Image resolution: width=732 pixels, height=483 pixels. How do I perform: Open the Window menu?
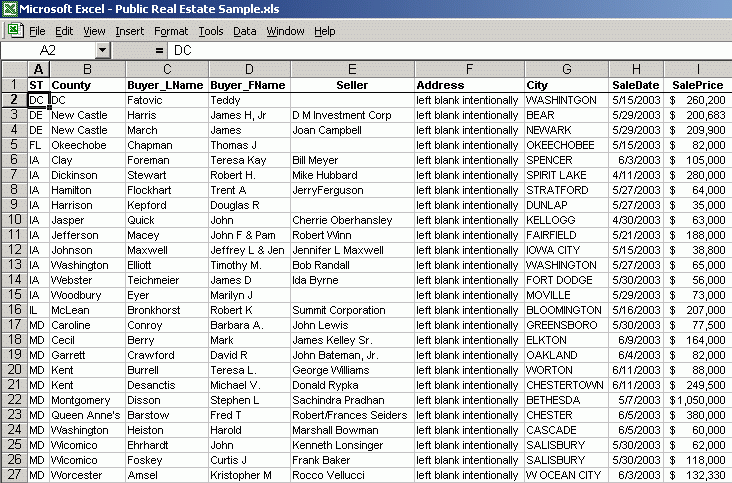pyautogui.click(x=285, y=31)
